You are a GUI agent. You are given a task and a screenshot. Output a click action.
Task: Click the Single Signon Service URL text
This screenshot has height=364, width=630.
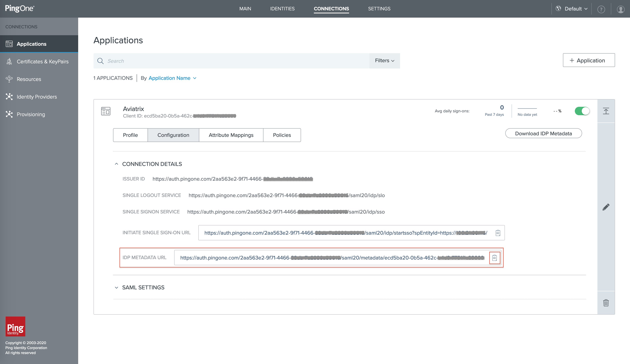pos(286,212)
